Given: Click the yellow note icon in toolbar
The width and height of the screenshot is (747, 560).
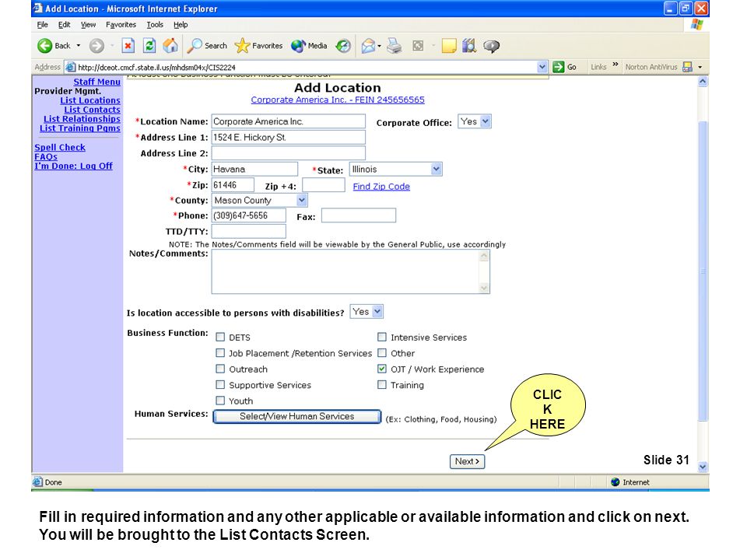Looking at the screenshot, I should 449,46.
